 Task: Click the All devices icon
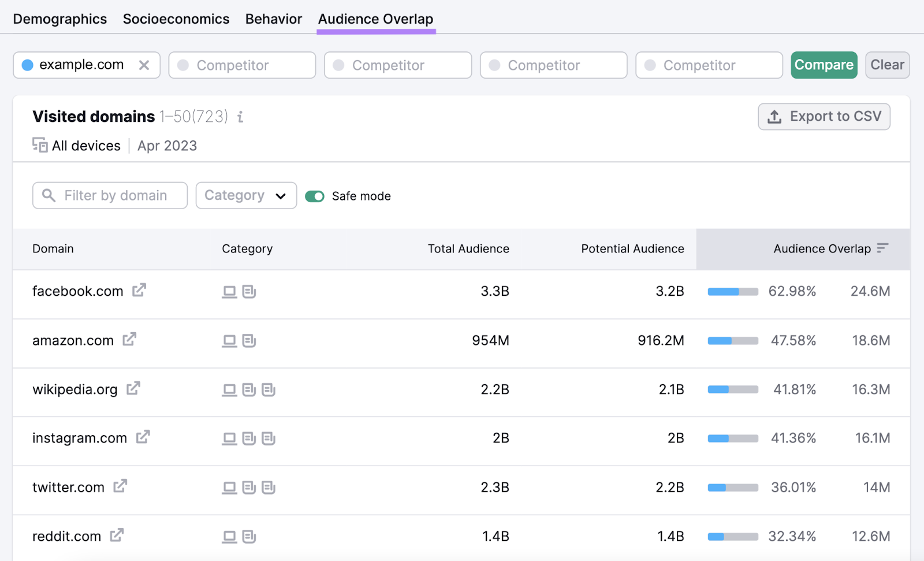(x=39, y=145)
